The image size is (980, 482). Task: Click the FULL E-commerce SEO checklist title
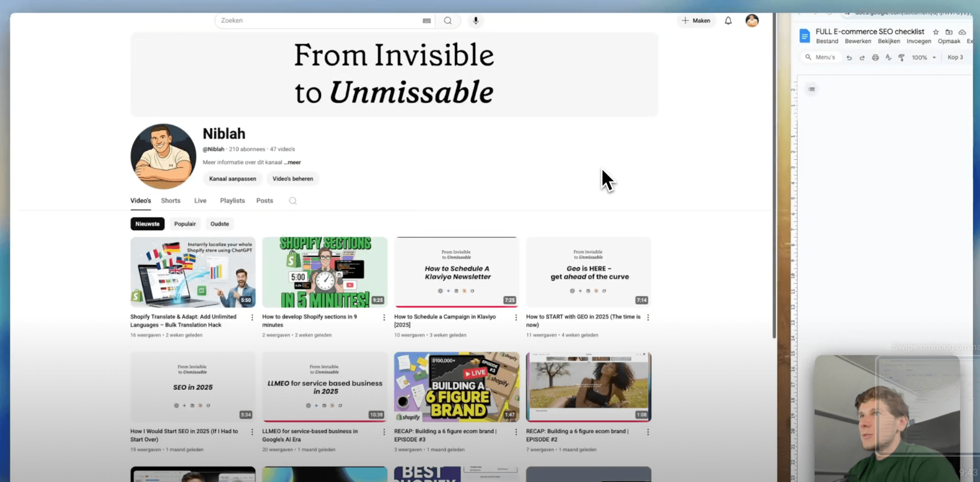click(x=870, y=32)
